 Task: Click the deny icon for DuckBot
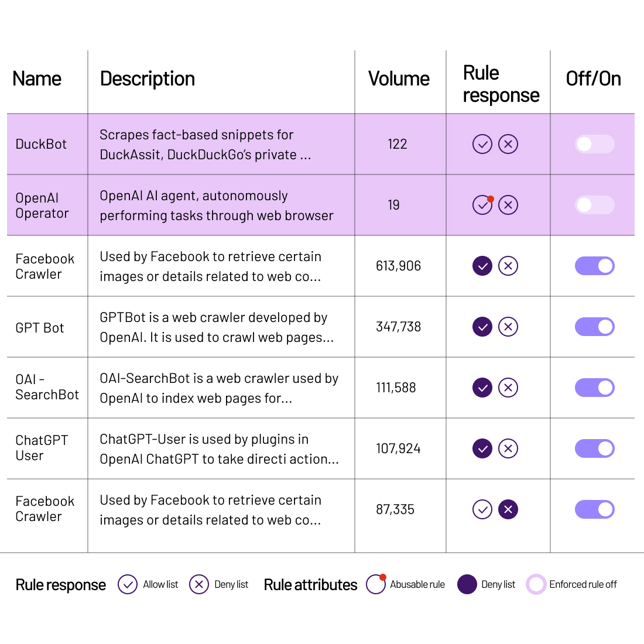point(508,144)
